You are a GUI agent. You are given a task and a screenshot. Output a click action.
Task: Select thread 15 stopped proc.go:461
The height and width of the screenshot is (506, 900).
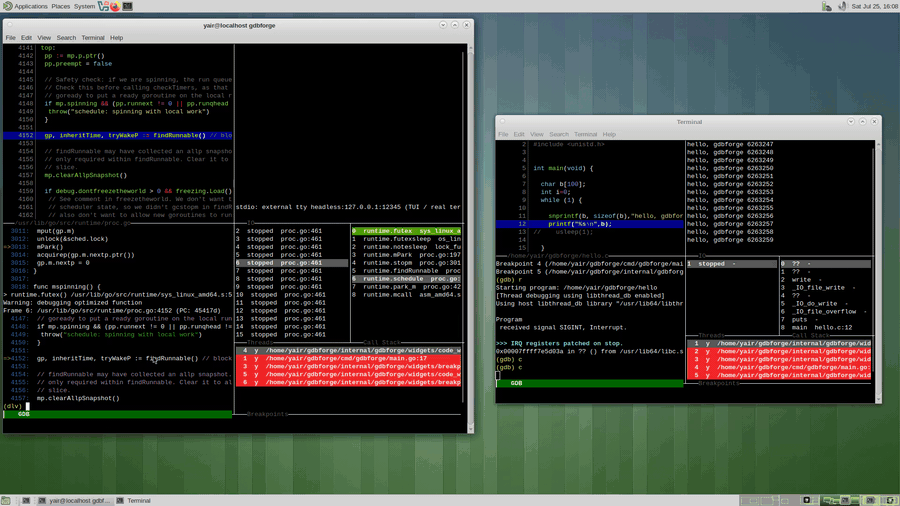(x=291, y=334)
